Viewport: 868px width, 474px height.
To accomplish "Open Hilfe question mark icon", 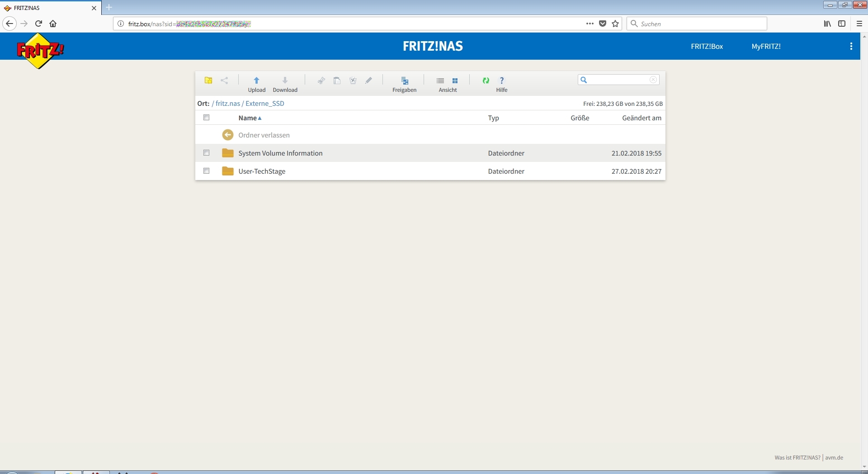I will click(501, 81).
